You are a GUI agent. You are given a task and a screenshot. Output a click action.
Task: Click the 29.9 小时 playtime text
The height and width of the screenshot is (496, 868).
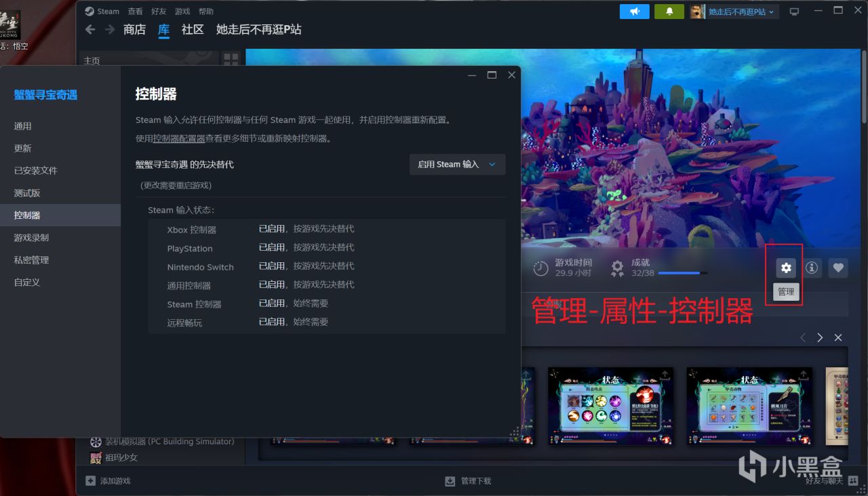(573, 273)
